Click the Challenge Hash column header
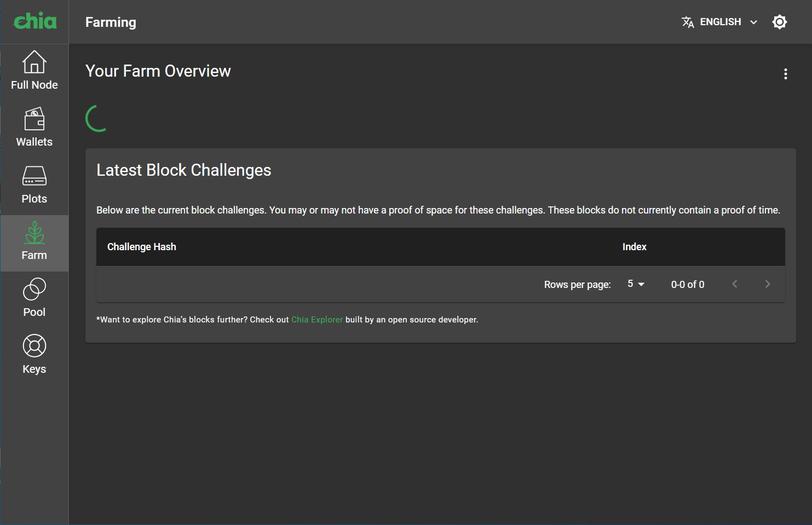The image size is (812, 525). coord(142,247)
